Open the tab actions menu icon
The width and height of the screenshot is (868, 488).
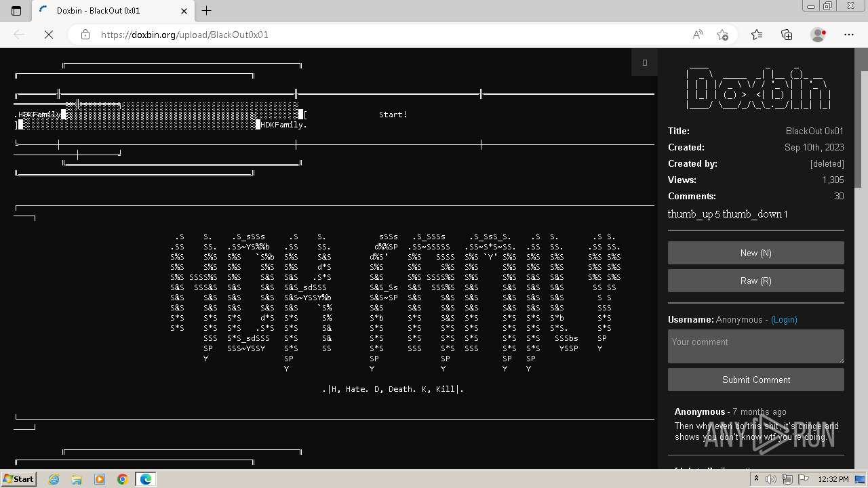pos(16,10)
